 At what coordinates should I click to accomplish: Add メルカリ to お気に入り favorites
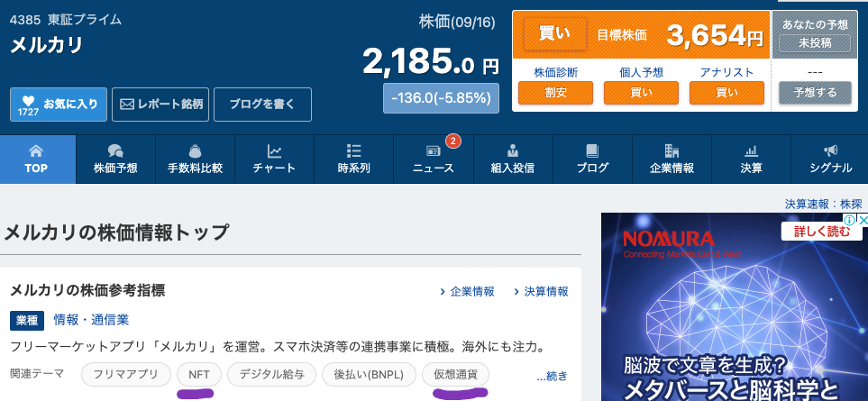59,105
